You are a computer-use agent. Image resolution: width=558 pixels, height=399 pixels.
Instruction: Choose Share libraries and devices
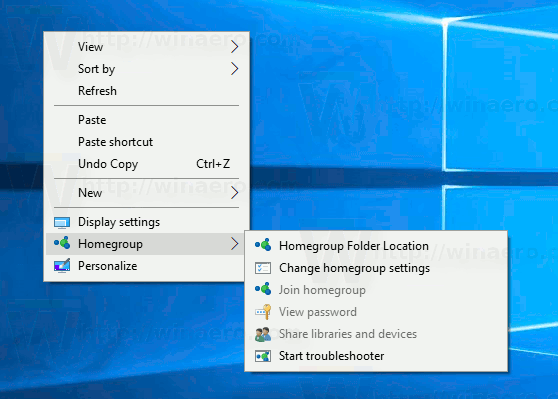[376, 334]
